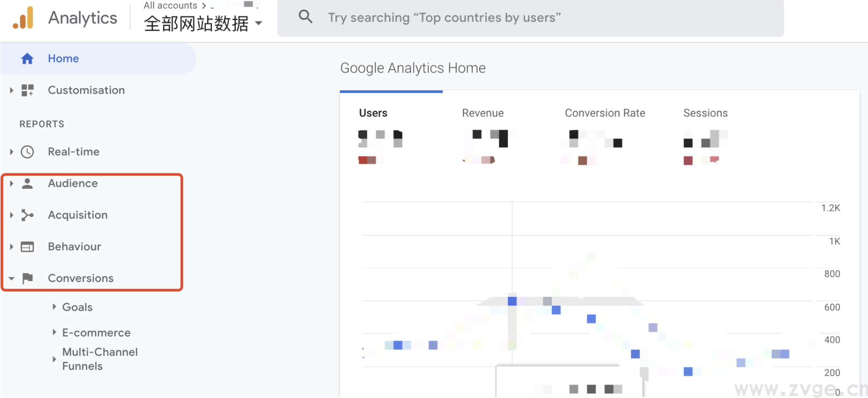Click the search magnifier icon
Image resolution: width=868 pixels, height=398 pixels.
pos(305,17)
